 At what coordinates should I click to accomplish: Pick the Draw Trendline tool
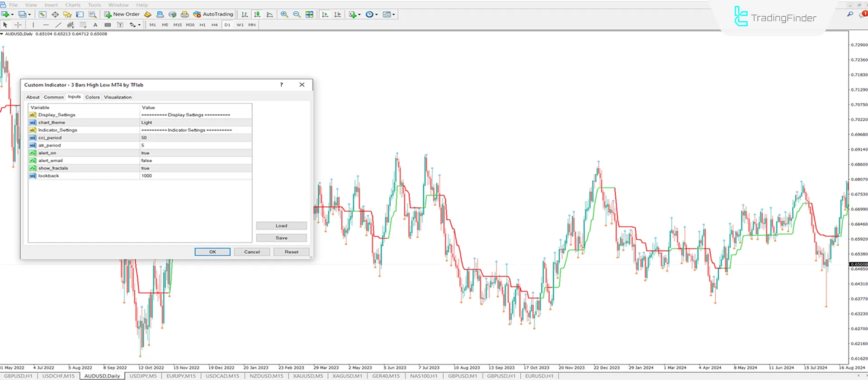pyautogui.click(x=58, y=25)
